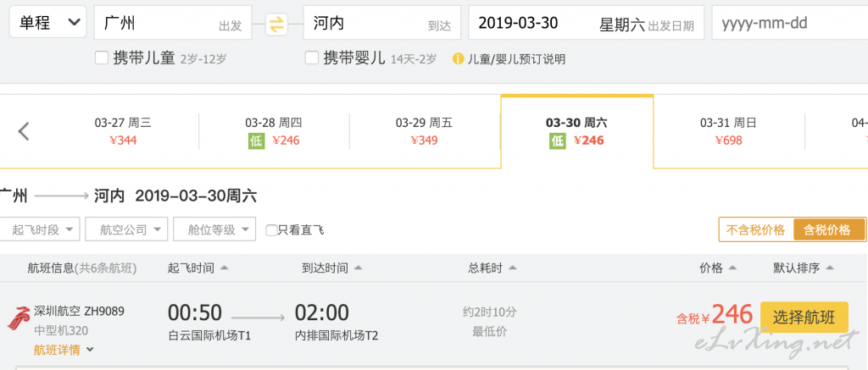
Task: Check 只看直飞 option
Action: pos(271,230)
